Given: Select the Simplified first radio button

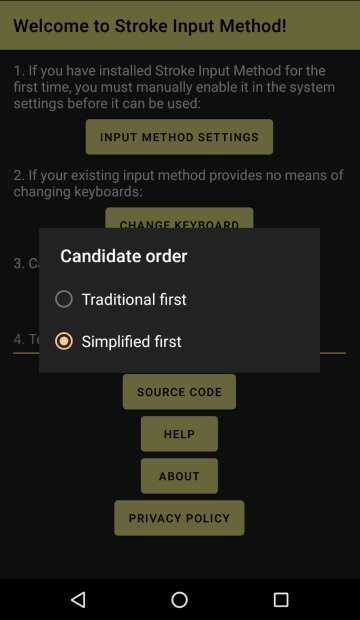Looking at the screenshot, I should click(x=64, y=341).
